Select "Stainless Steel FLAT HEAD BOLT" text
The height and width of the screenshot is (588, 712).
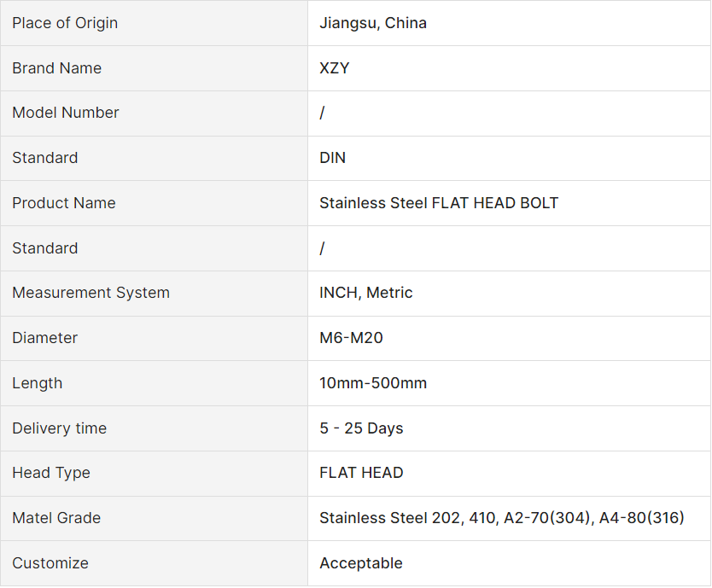[x=439, y=203]
